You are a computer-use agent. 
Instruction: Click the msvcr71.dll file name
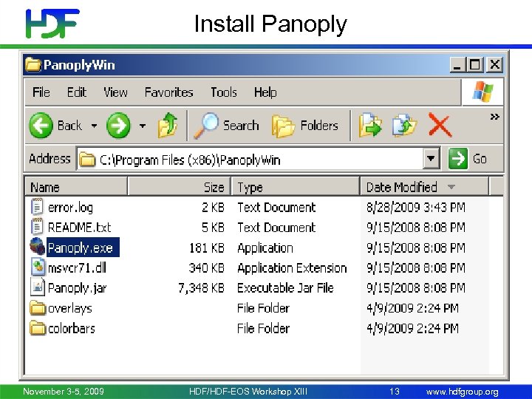pos(77,268)
